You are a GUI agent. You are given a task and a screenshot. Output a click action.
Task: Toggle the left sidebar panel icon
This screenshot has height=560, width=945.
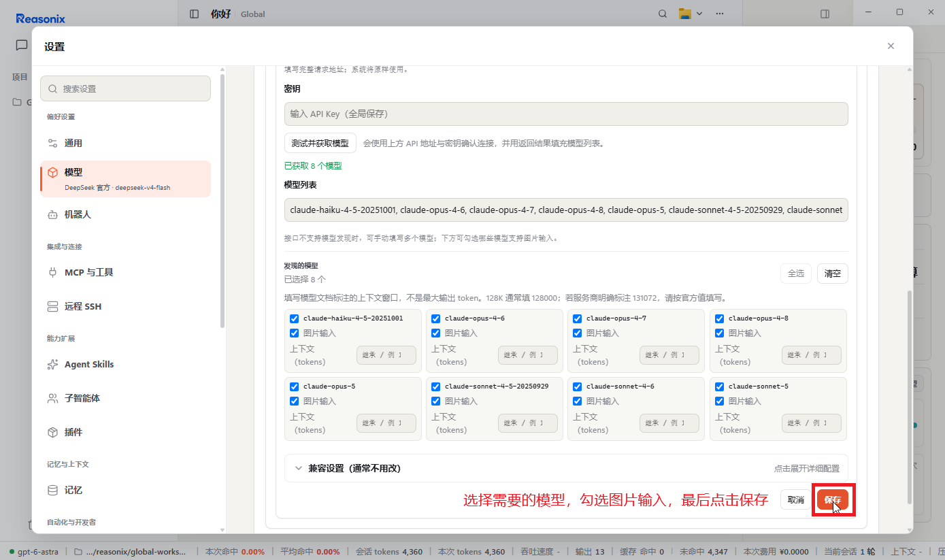195,14
